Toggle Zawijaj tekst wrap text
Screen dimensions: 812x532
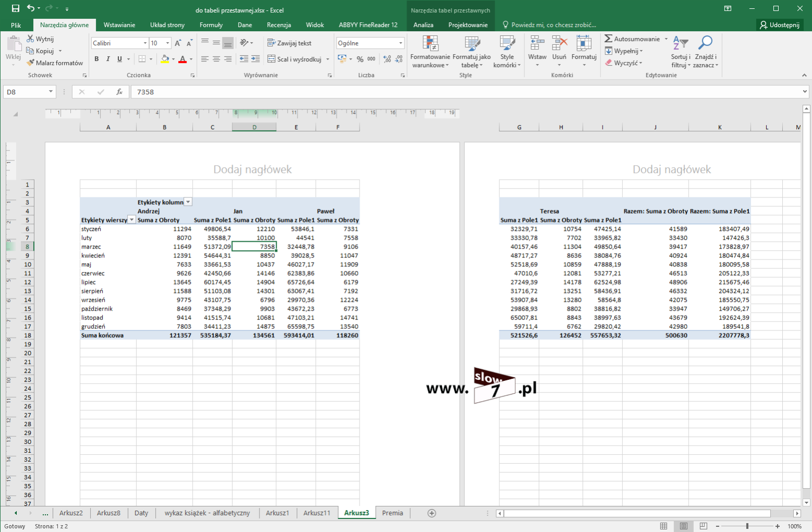pyautogui.click(x=289, y=43)
